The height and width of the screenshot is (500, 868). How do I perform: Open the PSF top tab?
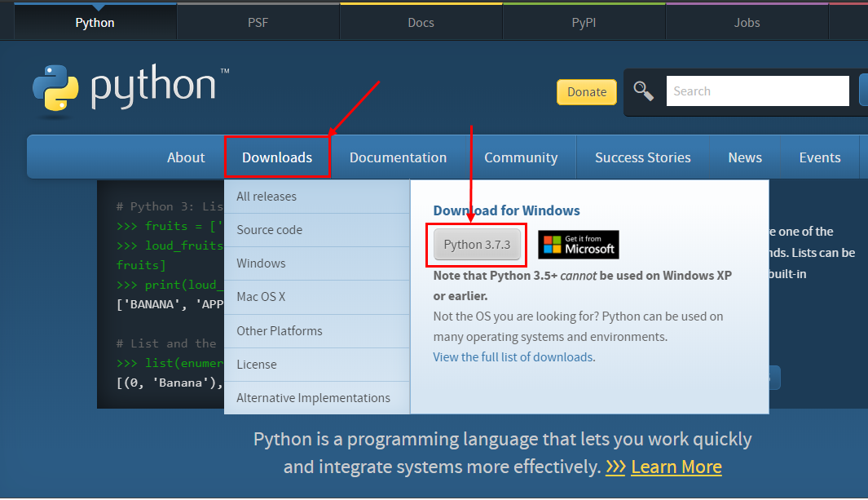click(x=258, y=23)
